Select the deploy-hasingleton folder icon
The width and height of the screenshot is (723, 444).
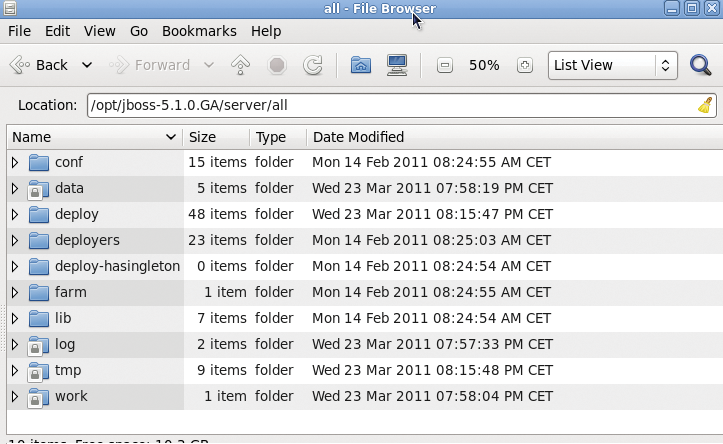coord(38,266)
